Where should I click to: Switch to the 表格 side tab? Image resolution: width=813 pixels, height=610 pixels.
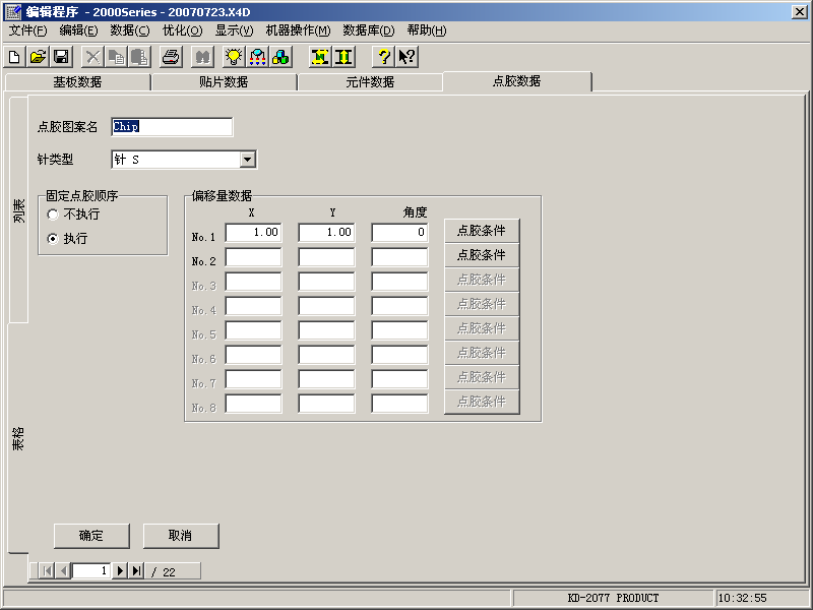pos(19,438)
